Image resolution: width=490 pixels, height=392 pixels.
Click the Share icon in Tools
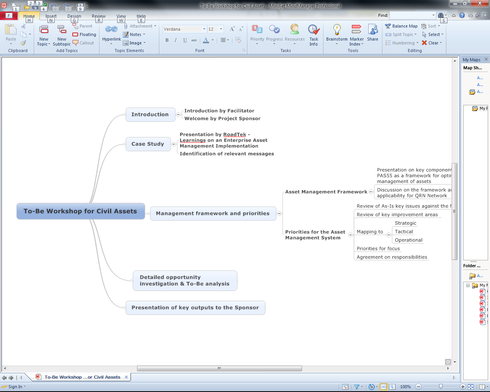pyautogui.click(x=372, y=33)
